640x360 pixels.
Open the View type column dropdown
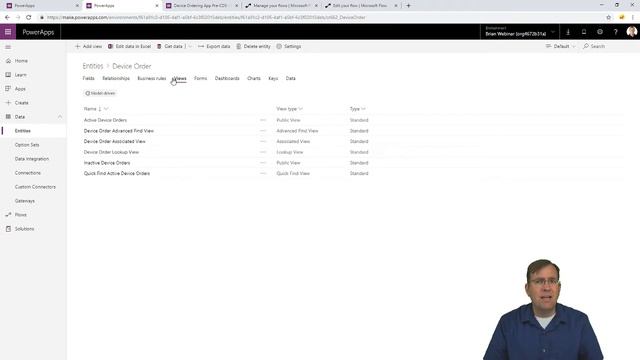301,109
